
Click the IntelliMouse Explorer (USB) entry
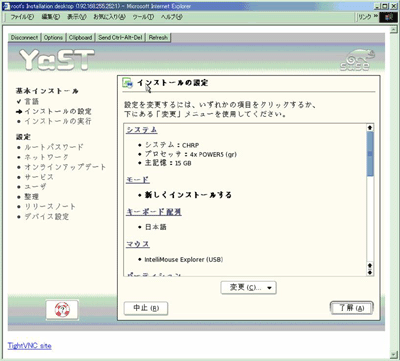coord(184,259)
